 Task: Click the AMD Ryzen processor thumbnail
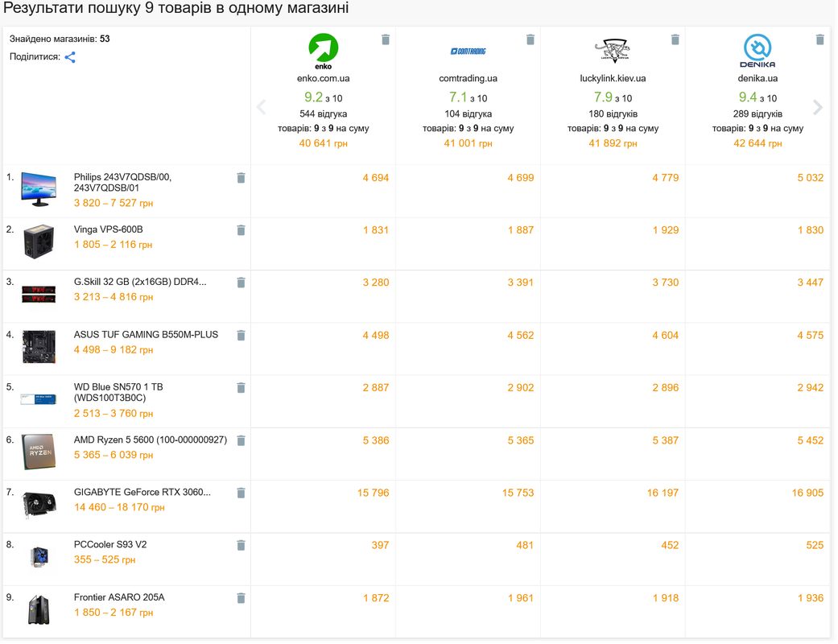click(x=39, y=452)
